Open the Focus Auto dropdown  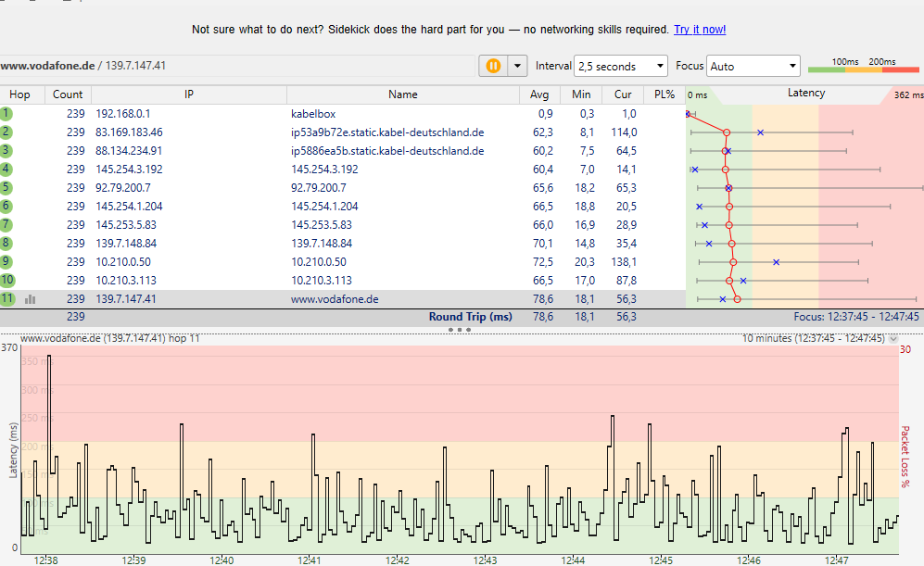click(753, 66)
